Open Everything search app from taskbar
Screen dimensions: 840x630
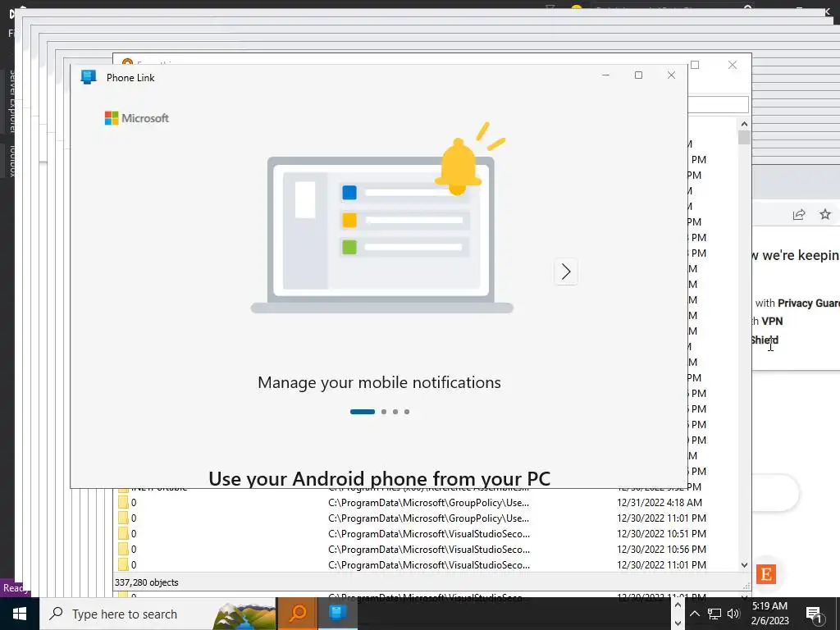tap(297, 614)
